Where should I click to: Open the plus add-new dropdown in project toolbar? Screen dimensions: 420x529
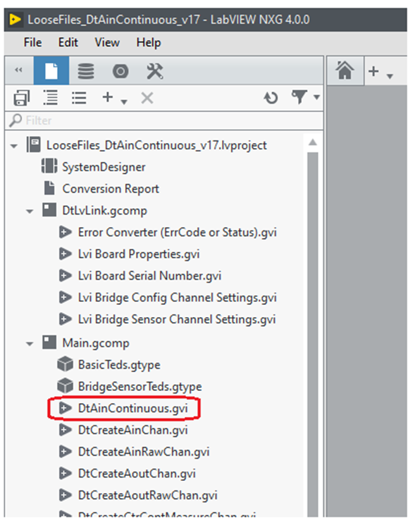[113, 98]
